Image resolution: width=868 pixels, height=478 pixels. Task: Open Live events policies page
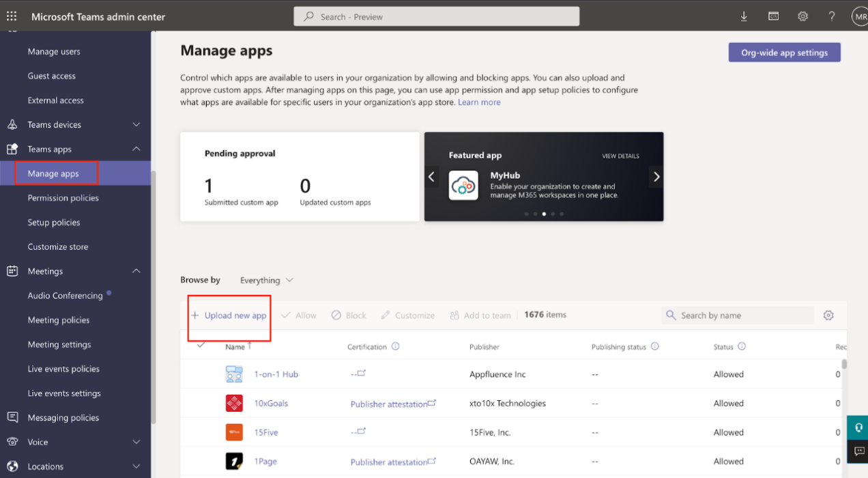(63, 369)
